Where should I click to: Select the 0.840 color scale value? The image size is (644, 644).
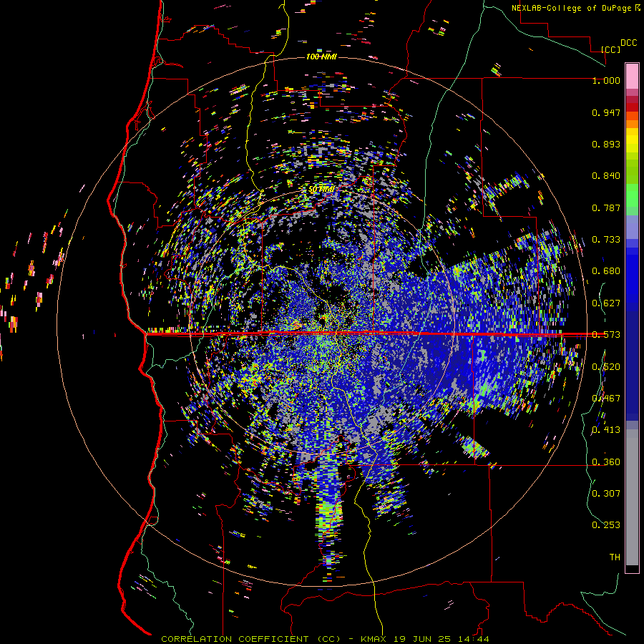pos(606,176)
